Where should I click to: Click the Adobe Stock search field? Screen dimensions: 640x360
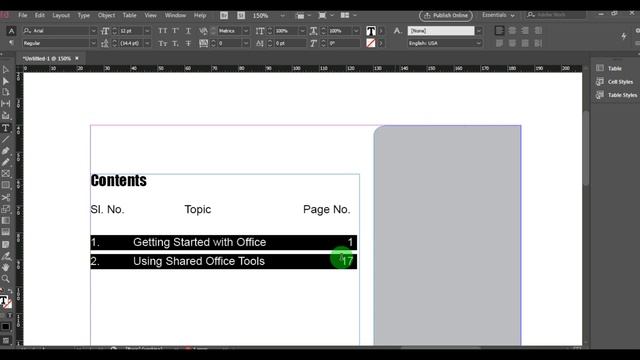pyautogui.click(x=556, y=15)
